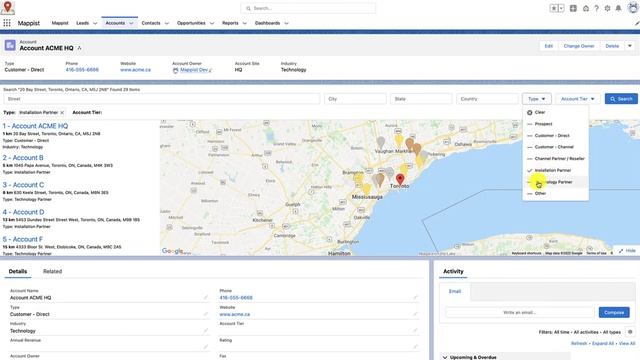Screen dimensions: 640x360
Task: Open the favorites list dropdown arrow
Action: click(561, 8)
